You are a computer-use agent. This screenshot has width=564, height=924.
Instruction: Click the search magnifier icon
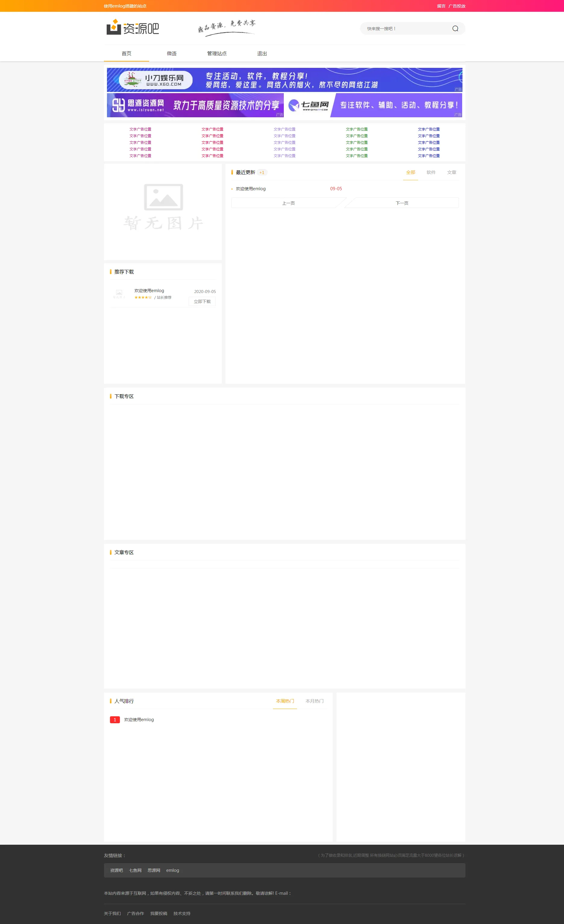click(455, 29)
